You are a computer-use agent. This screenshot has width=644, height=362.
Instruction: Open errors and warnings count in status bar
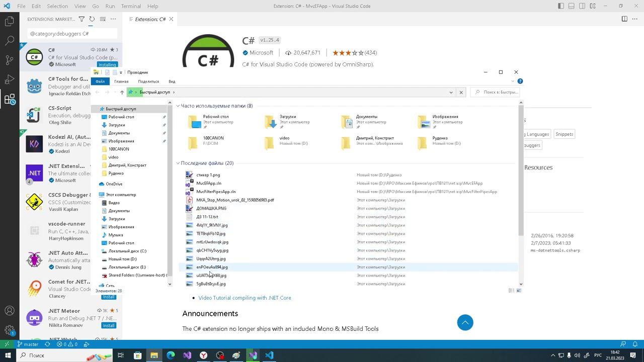(x=67, y=344)
